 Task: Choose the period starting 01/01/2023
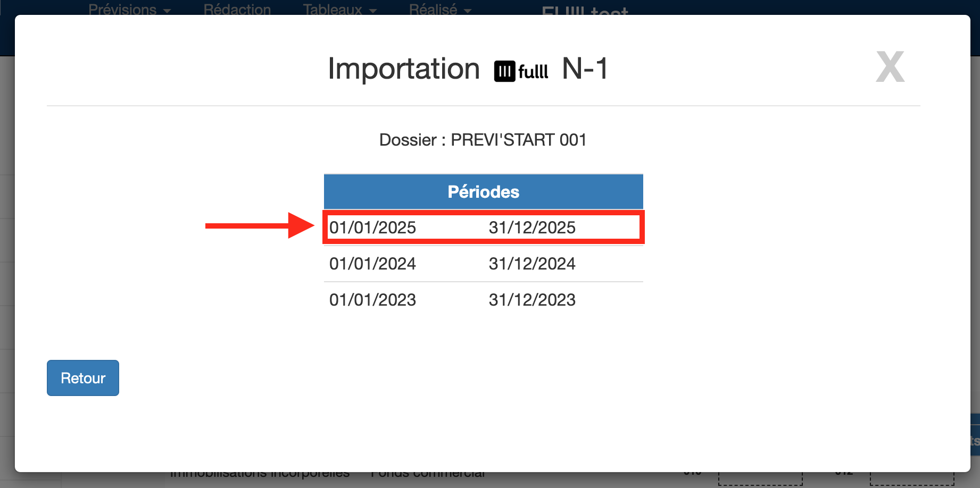[372, 300]
